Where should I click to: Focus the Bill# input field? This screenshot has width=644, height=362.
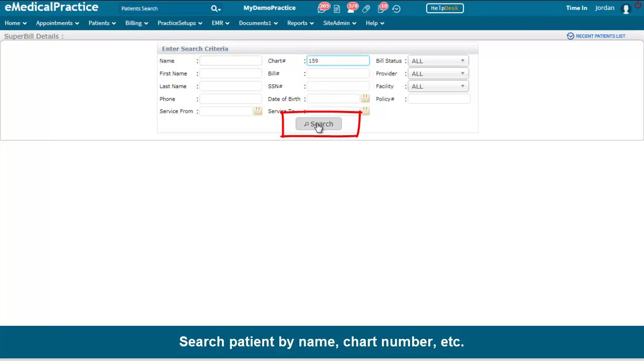(338, 73)
